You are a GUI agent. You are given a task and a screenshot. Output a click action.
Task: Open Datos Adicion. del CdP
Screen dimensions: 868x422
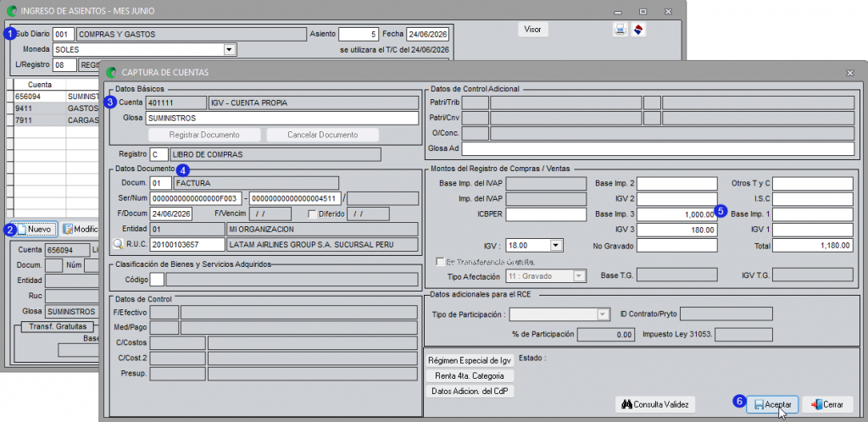pyautogui.click(x=470, y=391)
